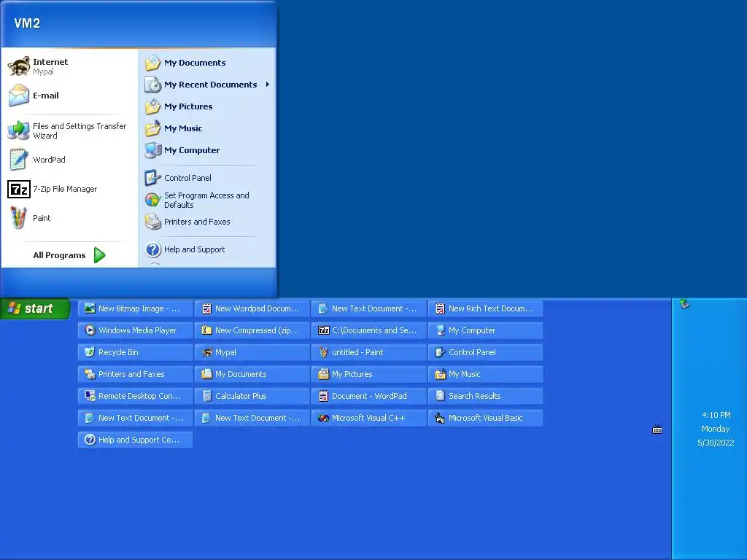747x560 pixels.
Task: Switch to Microsoft Visual Basic taskbar button
Action: (x=486, y=418)
